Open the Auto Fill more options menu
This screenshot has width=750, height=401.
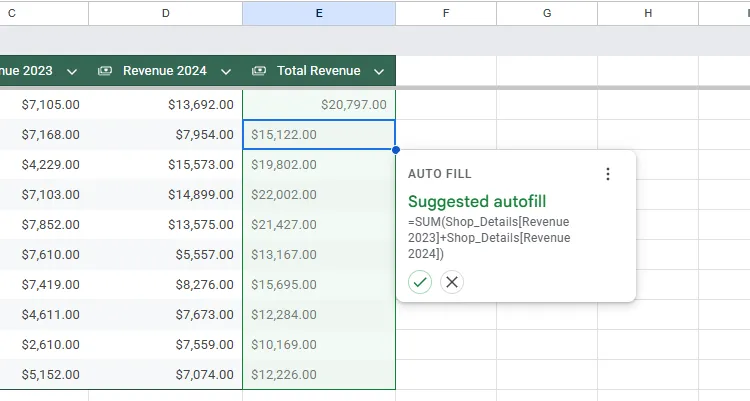pyautogui.click(x=607, y=174)
